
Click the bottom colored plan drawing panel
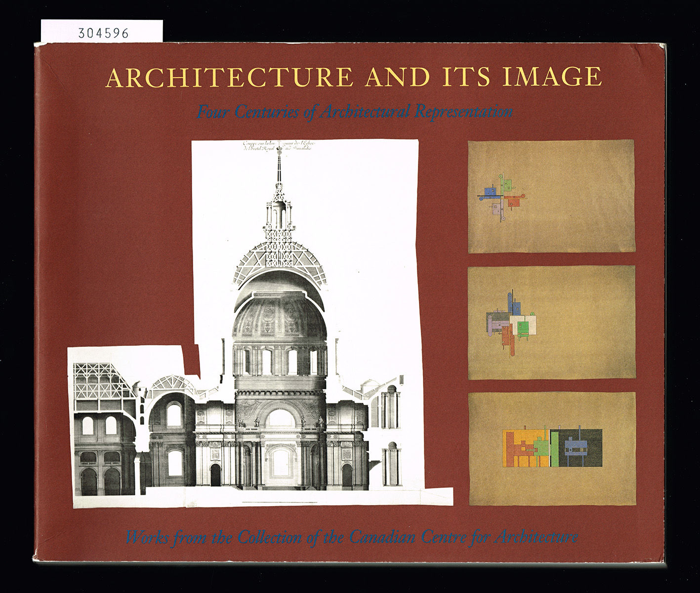(552, 449)
